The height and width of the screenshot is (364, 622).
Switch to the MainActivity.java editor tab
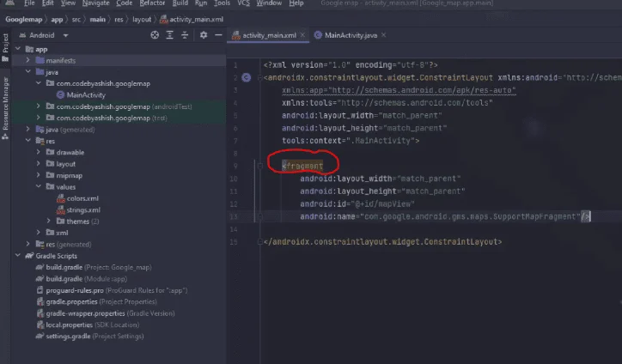351,35
